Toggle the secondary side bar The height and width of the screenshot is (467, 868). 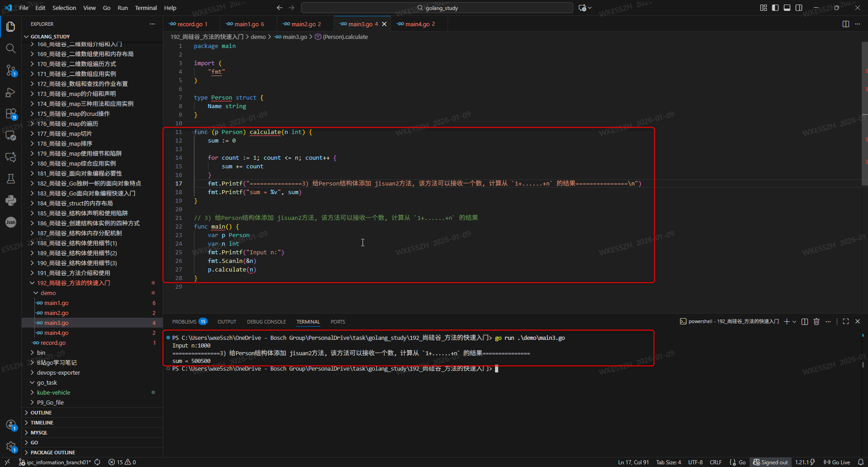coord(799,8)
